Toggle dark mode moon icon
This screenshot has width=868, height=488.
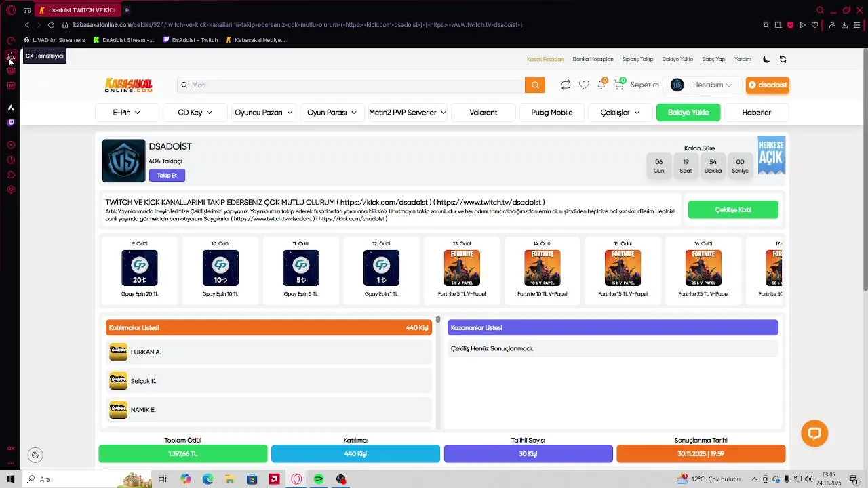(766, 59)
